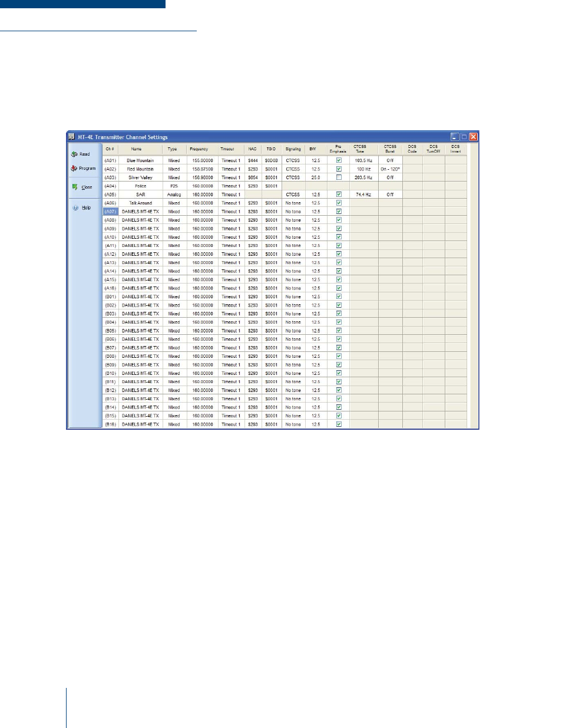Toggle Pre Emphasis for SAR channel (A05)

coord(339,194)
